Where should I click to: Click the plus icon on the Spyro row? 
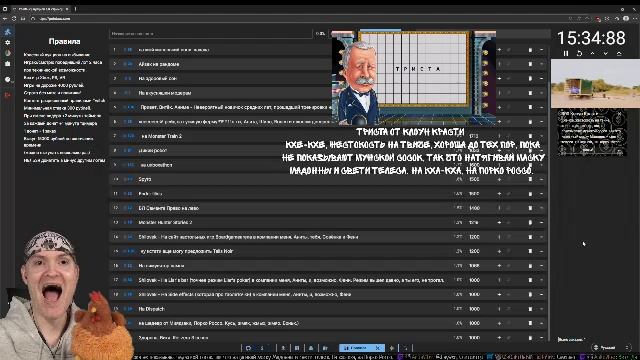point(499,180)
